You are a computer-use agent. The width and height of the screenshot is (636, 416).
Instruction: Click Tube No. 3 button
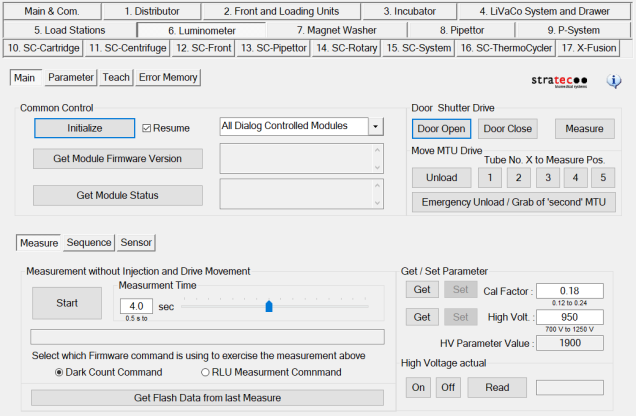(546, 177)
